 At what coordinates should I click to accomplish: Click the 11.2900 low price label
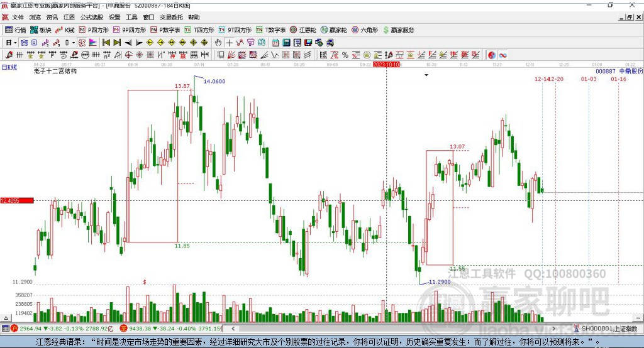click(x=440, y=282)
